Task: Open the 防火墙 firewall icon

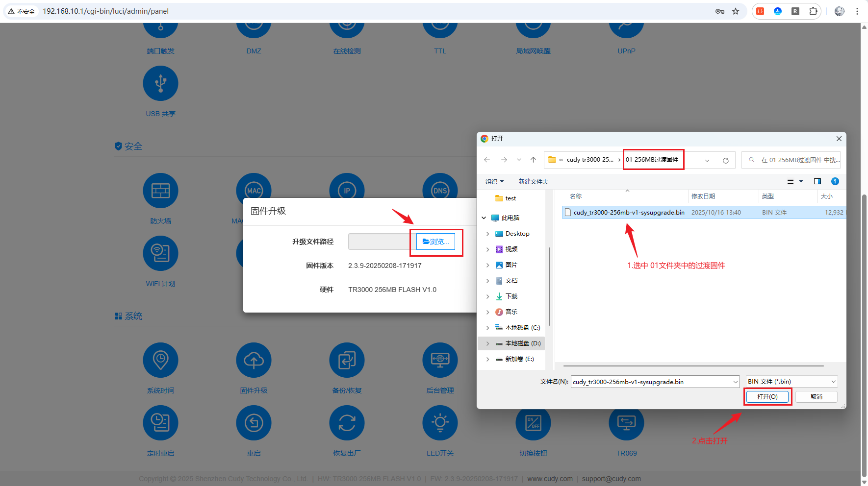Action: [160, 191]
